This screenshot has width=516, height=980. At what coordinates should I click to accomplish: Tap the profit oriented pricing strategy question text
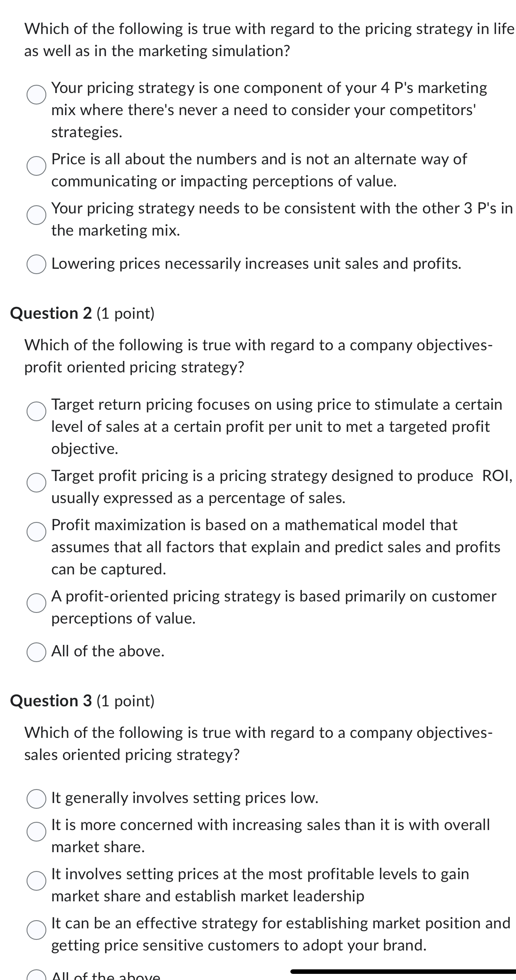[258, 356]
